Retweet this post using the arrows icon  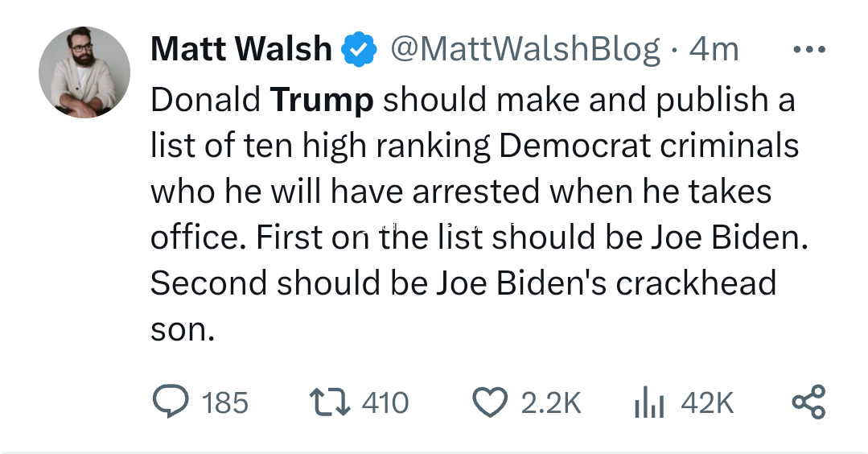(328, 402)
